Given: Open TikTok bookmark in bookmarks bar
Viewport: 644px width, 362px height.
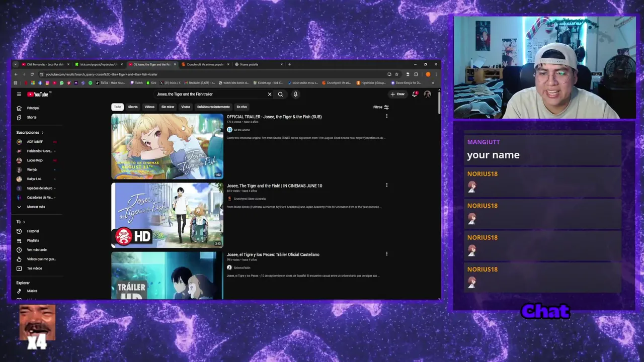Looking at the screenshot, I should (x=110, y=83).
